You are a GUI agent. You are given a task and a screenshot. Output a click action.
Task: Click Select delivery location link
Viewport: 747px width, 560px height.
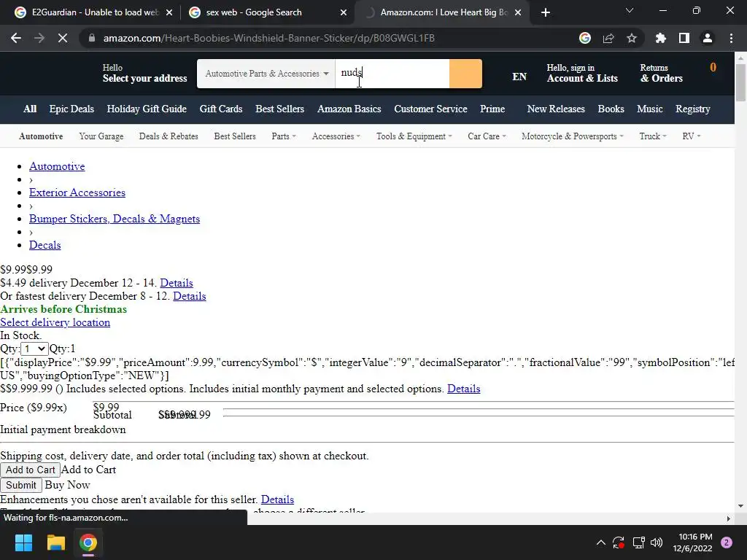click(x=55, y=322)
